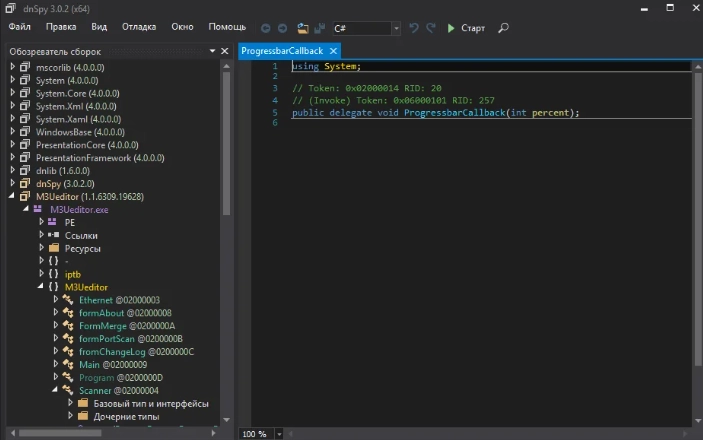Click the Open file toolbar icon
The height and width of the screenshot is (440, 703).
pos(303,28)
